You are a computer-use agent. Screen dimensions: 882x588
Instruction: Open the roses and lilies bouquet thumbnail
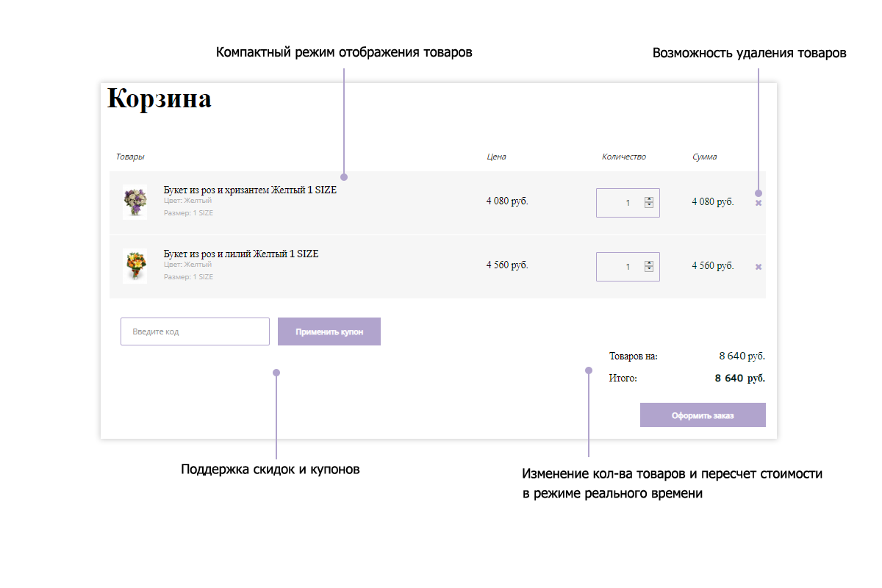[135, 266]
